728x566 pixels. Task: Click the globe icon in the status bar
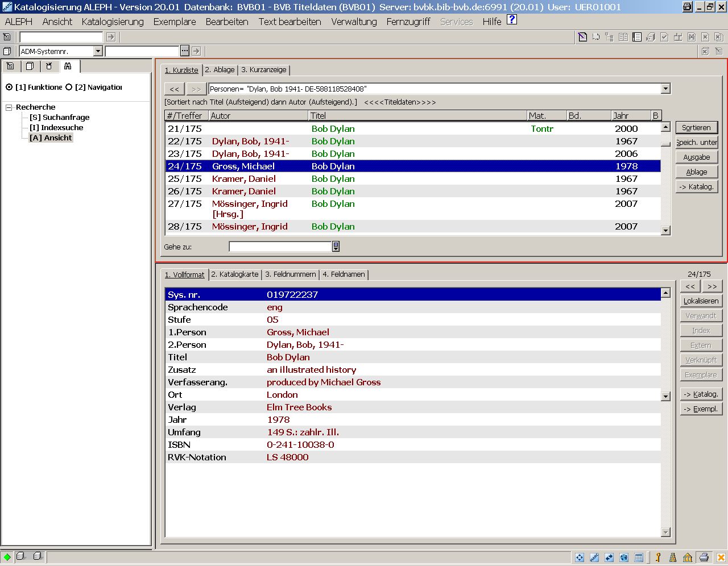(624, 557)
